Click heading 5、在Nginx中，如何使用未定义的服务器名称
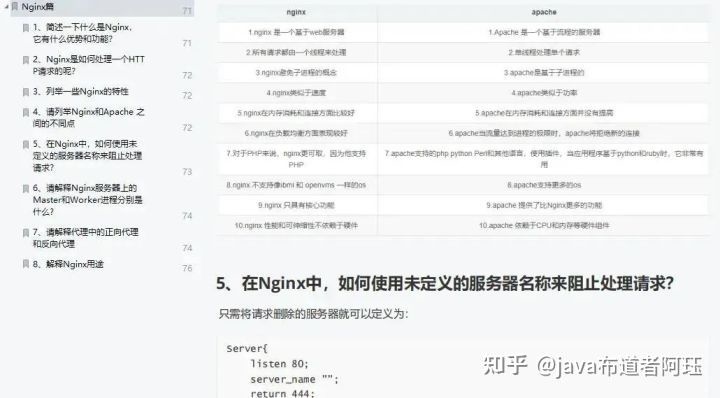 tap(445, 283)
